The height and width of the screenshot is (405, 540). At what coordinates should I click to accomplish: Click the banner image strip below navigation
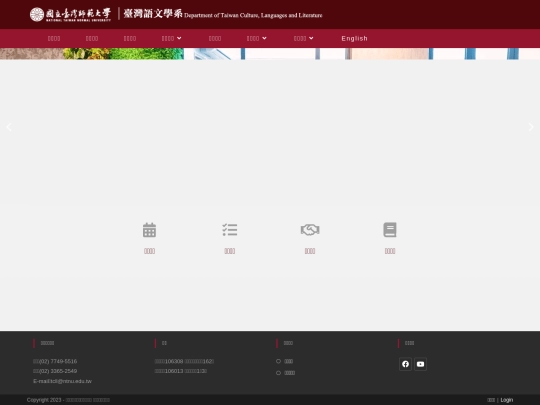tap(270, 54)
